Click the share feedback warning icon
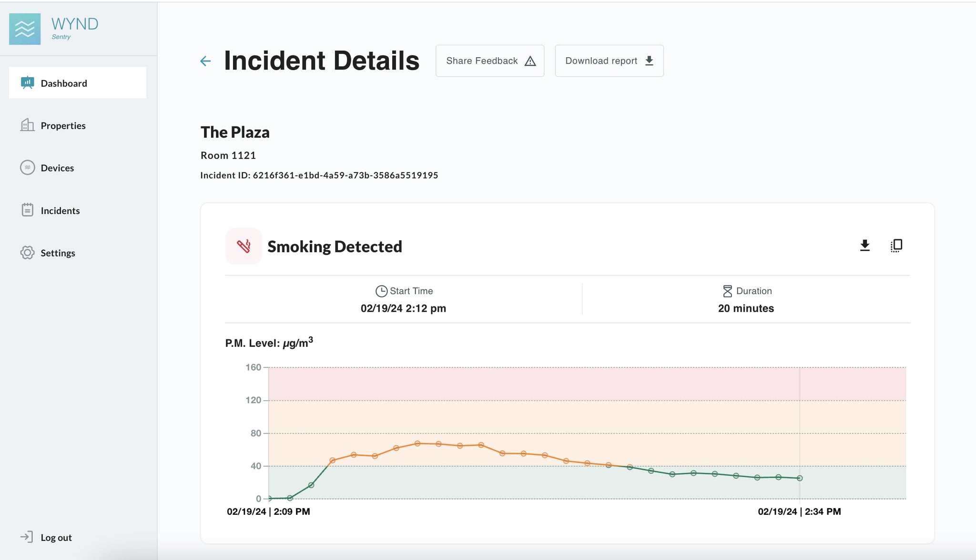Viewport: 976px width, 560px height. [530, 61]
